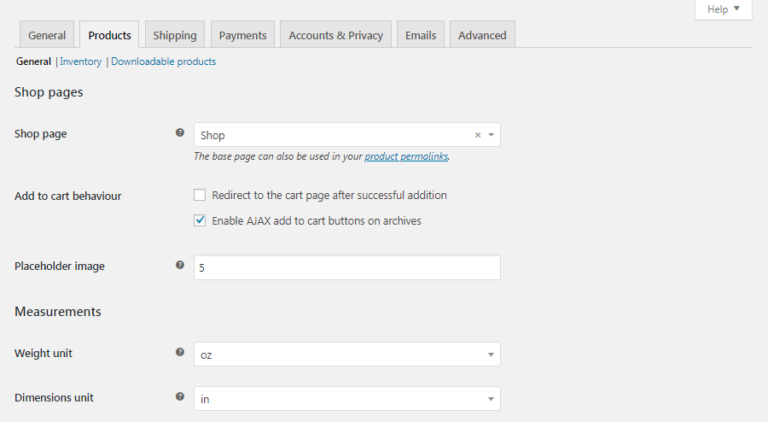Viewport: 768px width, 422px height.
Task: Click help icon next to Shop page
Action: pos(180,132)
